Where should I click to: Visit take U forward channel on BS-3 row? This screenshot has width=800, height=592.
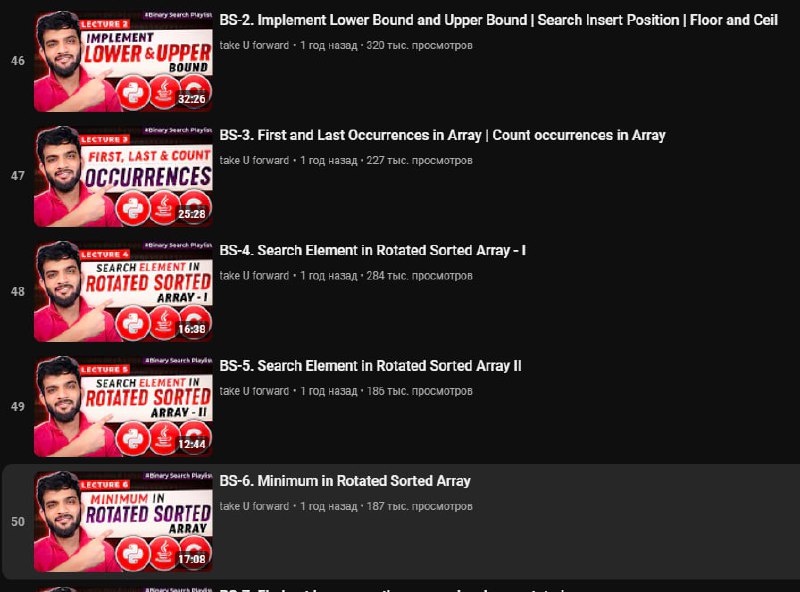[x=254, y=160]
